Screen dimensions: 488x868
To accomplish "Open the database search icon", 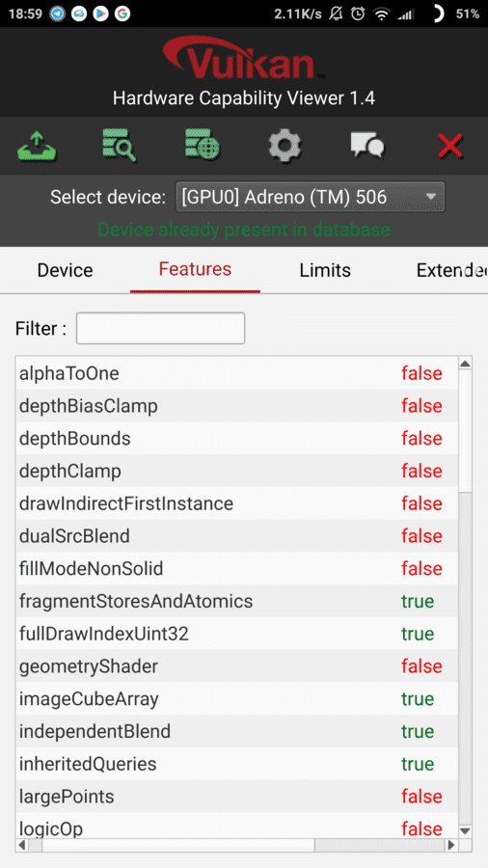I will pyautogui.click(x=119, y=145).
